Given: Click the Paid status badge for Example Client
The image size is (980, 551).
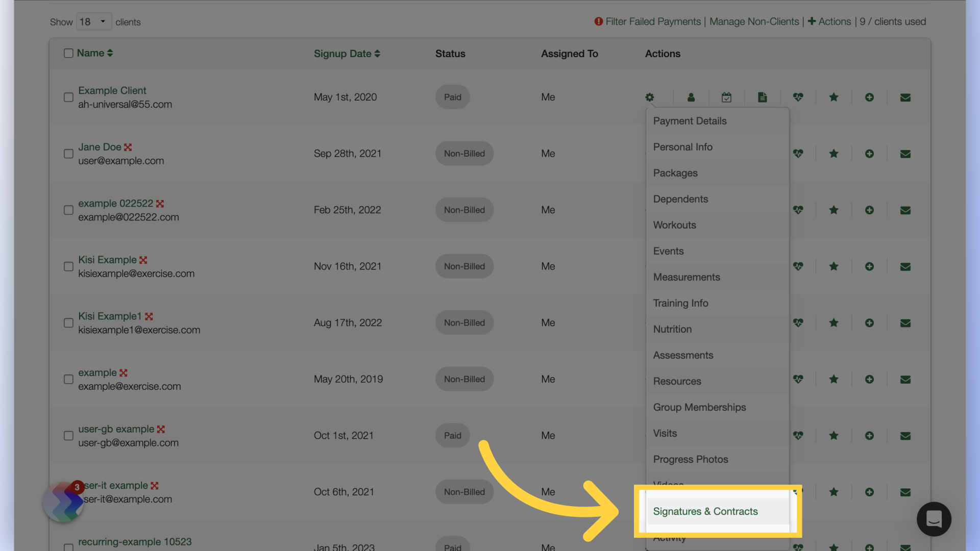Looking at the screenshot, I should pyautogui.click(x=452, y=97).
